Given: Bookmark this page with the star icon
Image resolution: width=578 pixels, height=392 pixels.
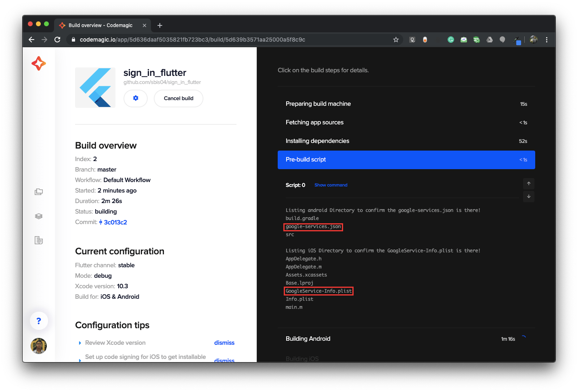Looking at the screenshot, I should pyautogui.click(x=396, y=40).
